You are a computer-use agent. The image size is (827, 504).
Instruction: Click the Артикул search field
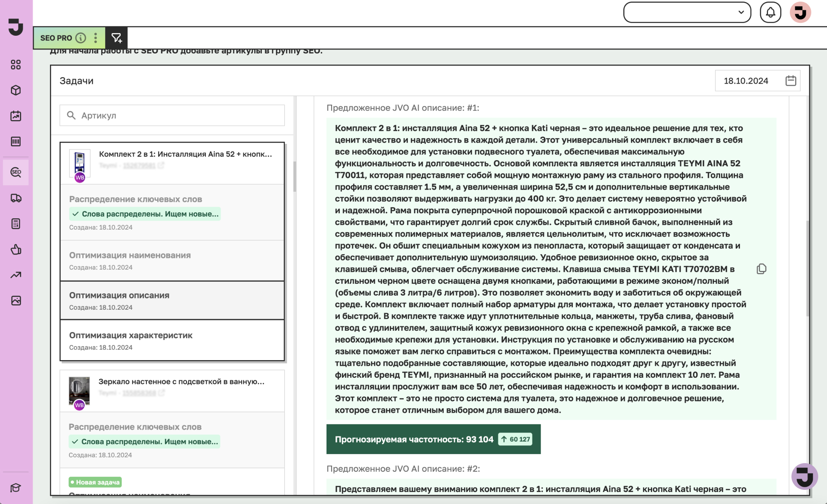pos(172,115)
